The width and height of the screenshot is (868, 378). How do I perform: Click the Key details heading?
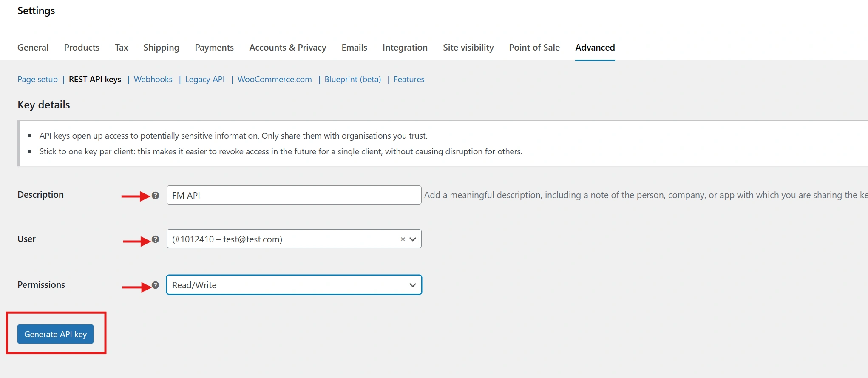[x=44, y=105]
